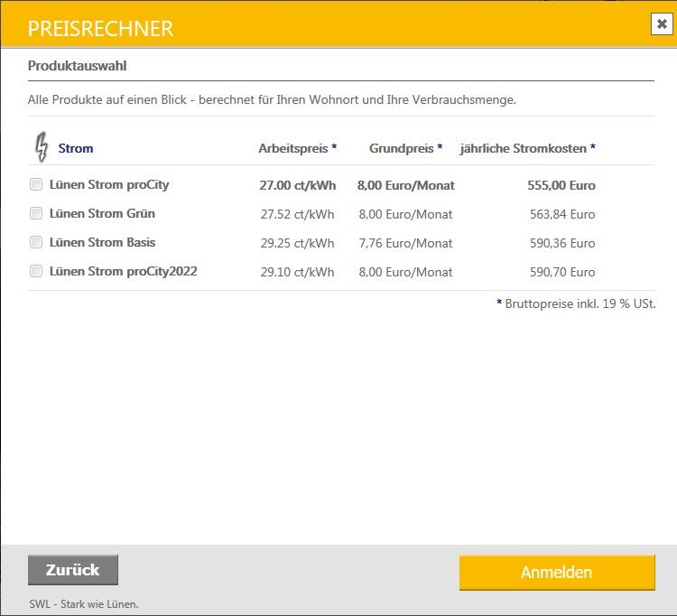This screenshot has width=677, height=616.
Task: Click the 590,36 Euro yearly cost
Action: [x=562, y=243]
